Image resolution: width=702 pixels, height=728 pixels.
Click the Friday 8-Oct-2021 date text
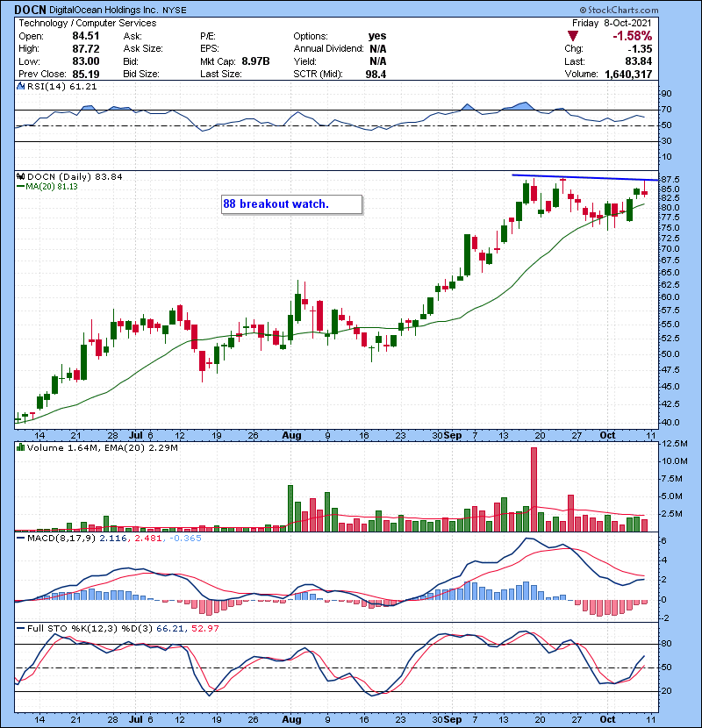612,23
